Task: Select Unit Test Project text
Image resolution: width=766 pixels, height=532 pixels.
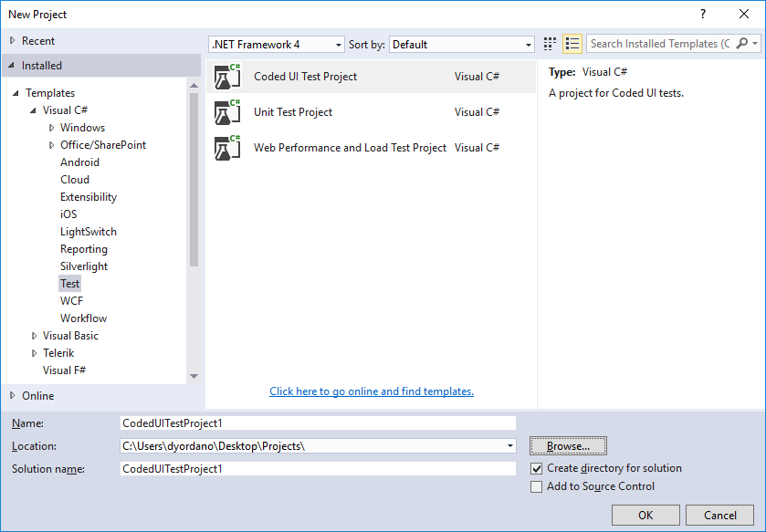Action: pyautogui.click(x=293, y=112)
